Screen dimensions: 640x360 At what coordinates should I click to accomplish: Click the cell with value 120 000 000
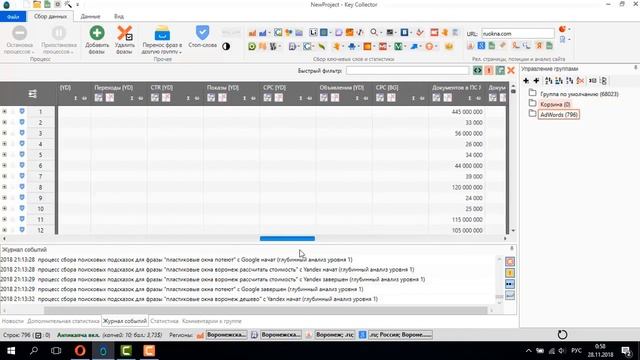(457, 187)
